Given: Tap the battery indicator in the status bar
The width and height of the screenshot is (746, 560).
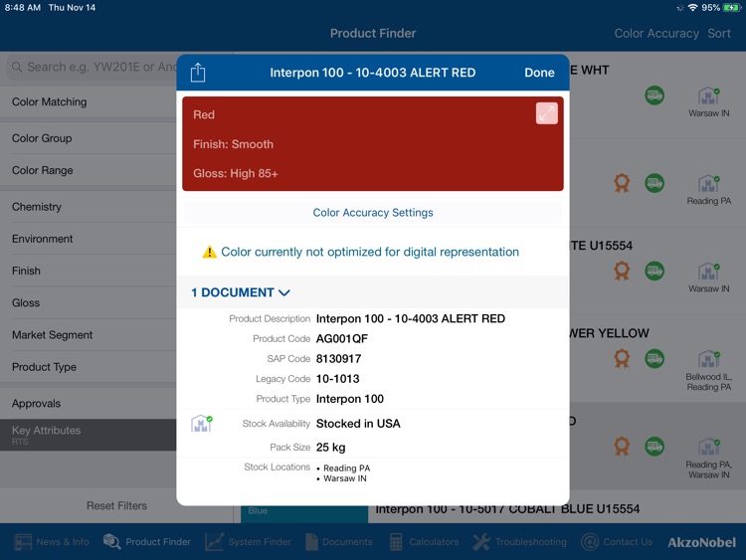Looking at the screenshot, I should pyautogui.click(x=731, y=8).
